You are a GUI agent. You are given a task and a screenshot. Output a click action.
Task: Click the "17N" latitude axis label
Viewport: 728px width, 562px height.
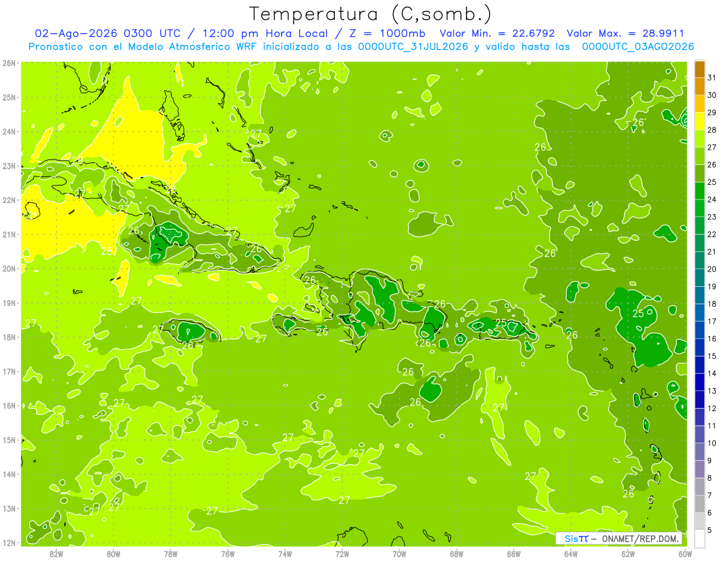[x=10, y=371]
